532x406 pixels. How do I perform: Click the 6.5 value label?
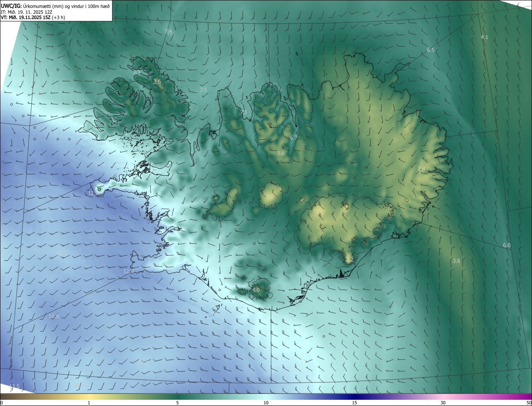click(431, 50)
